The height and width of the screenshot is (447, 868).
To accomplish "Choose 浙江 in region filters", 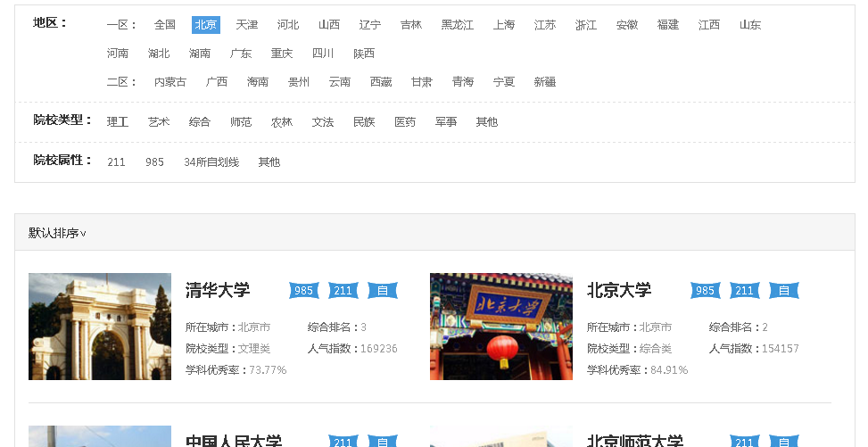I will (586, 25).
